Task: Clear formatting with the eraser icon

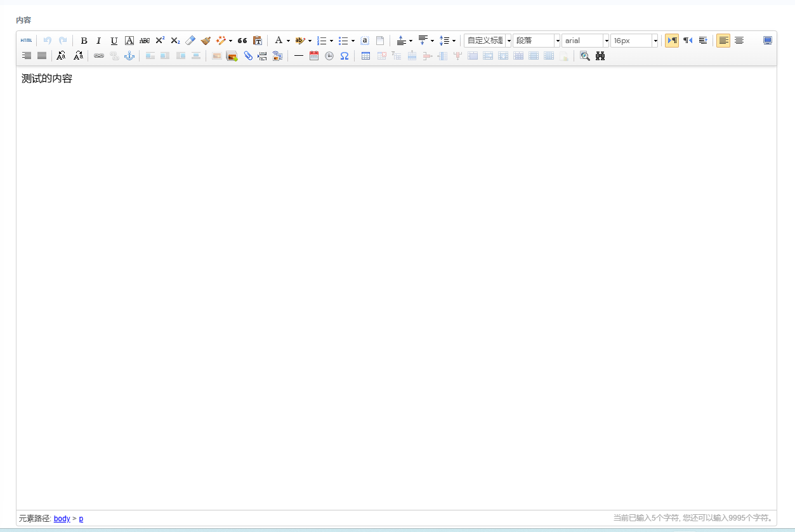Action: pos(190,41)
